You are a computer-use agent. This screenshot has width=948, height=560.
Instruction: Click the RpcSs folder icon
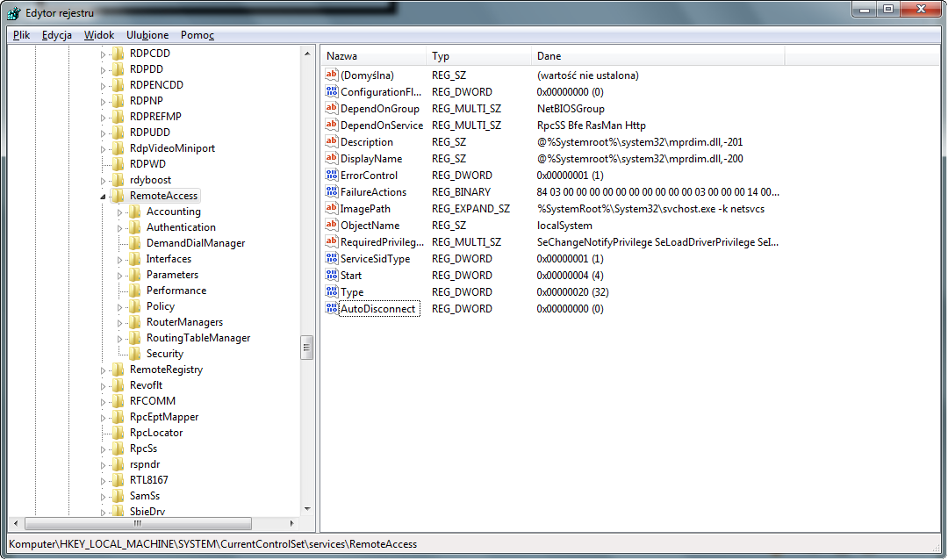click(x=118, y=449)
